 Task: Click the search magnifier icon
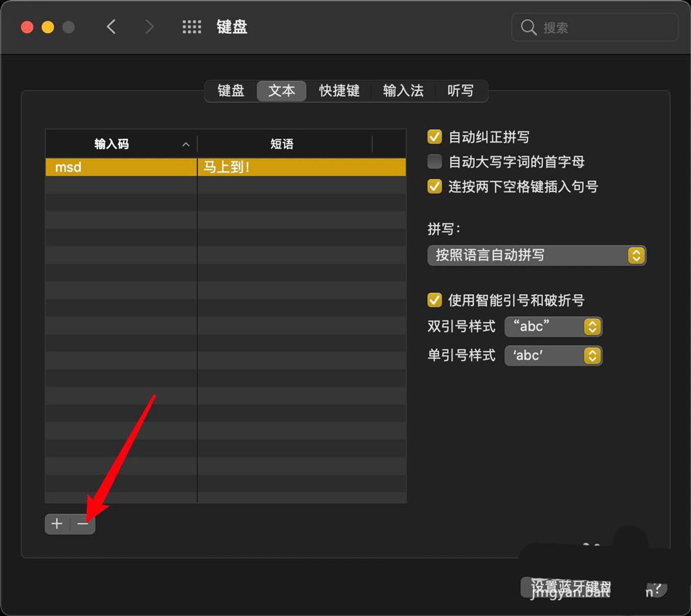[528, 28]
